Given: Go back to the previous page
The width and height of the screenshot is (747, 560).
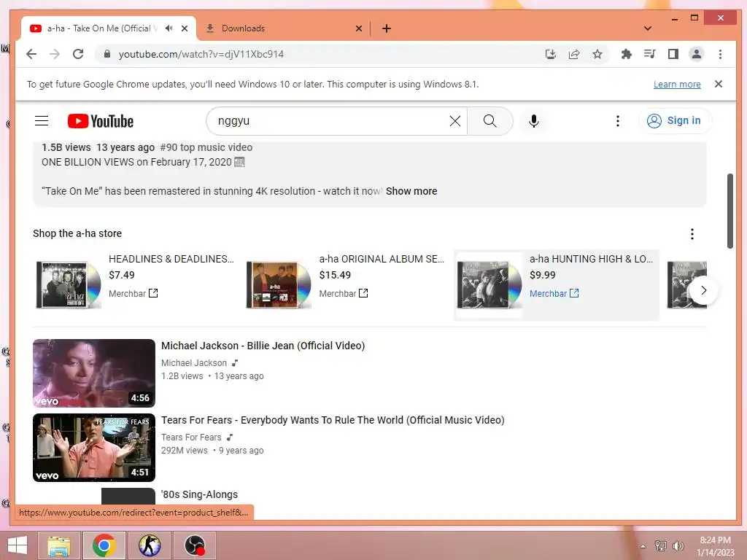Looking at the screenshot, I should click(31, 54).
